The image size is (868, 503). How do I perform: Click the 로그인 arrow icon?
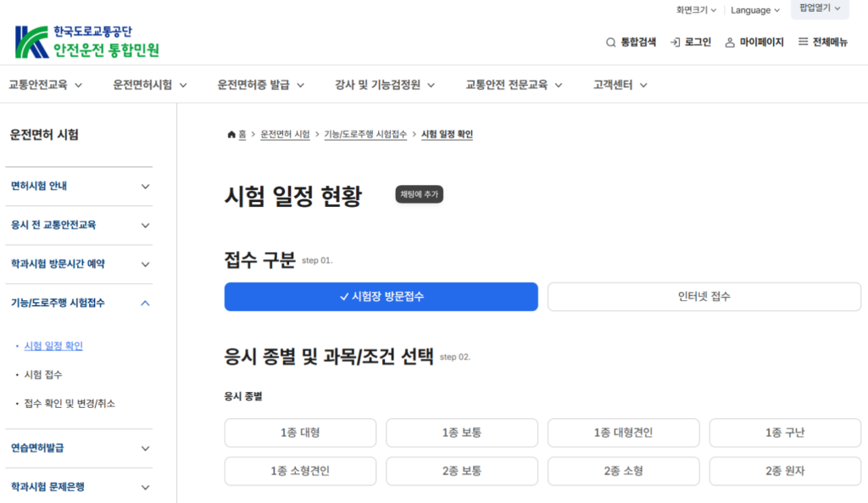click(675, 42)
